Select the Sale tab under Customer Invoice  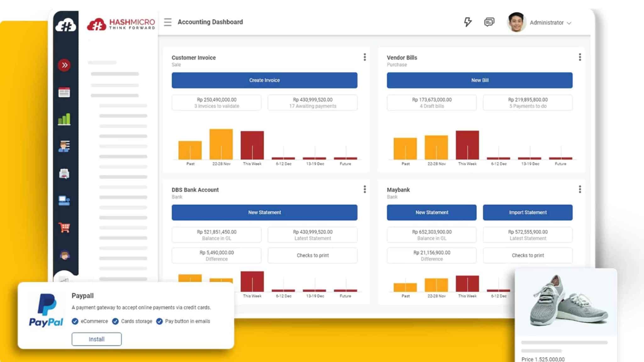[x=175, y=64]
